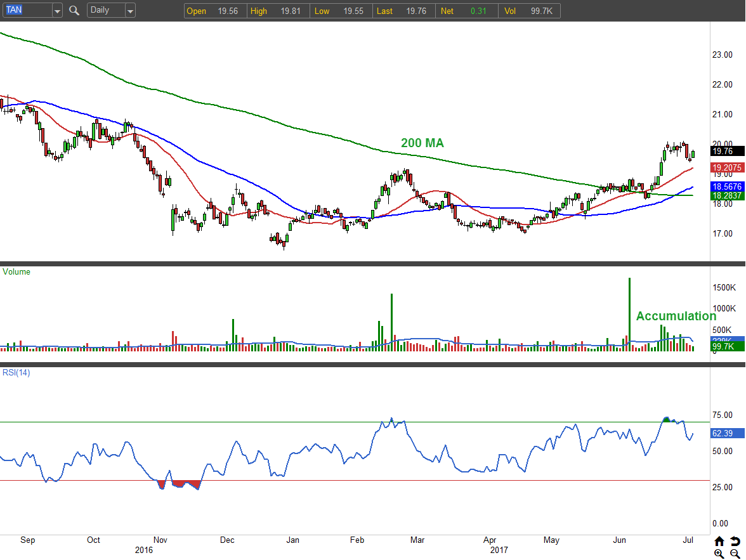Click the home reset icon
Viewport: 746px width, 560px height.
point(719,541)
